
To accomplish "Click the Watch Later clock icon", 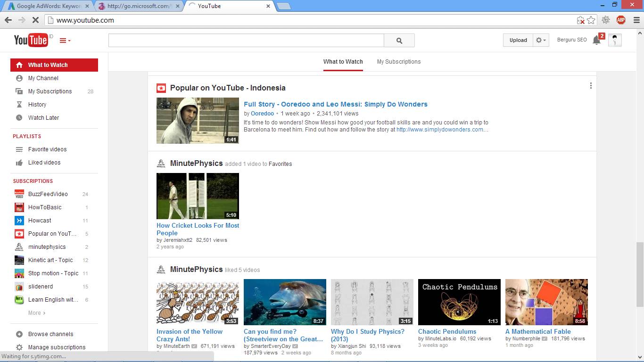I will pos(19,118).
